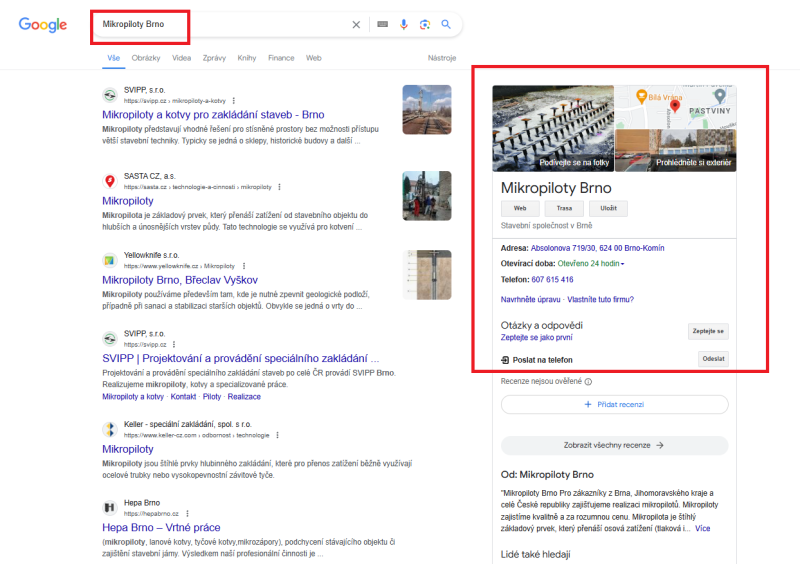The image size is (800, 564).
Task: Open the SVIPP railway result thumbnail
Action: (x=427, y=110)
